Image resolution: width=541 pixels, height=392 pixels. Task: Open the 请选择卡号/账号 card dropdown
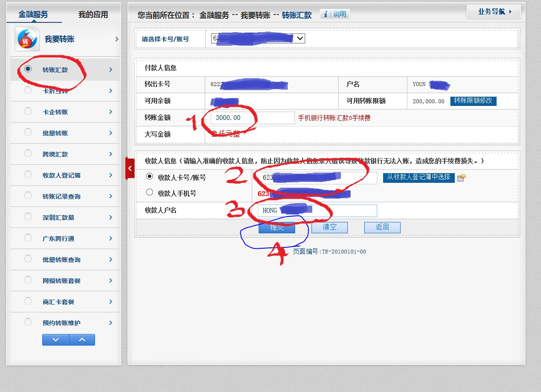pyautogui.click(x=258, y=38)
